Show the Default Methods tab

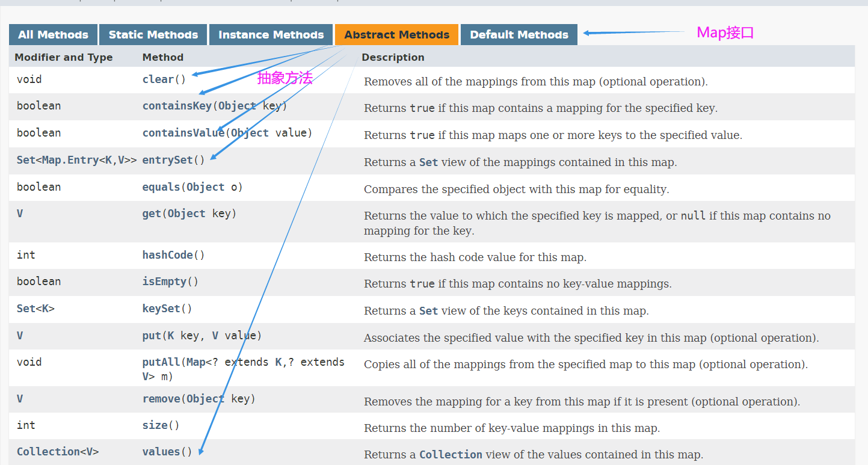519,34
